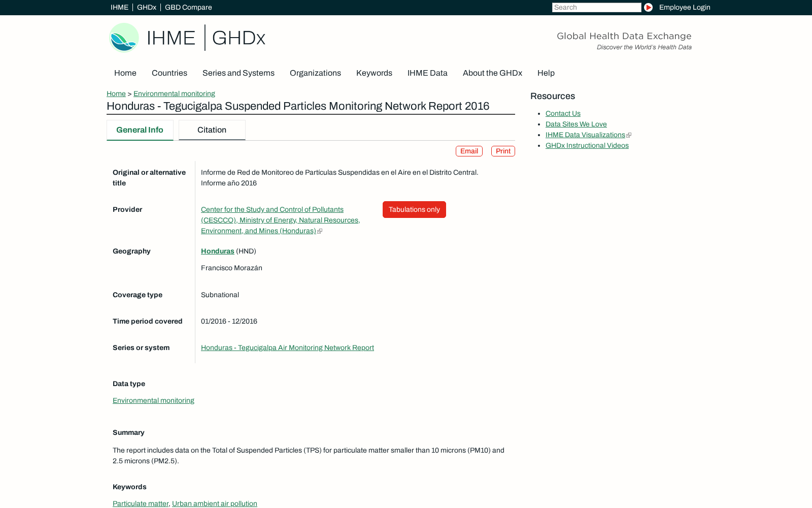This screenshot has height=508, width=812.
Task: Click the Informe de Red de Monitoreo title text
Action: (340, 178)
